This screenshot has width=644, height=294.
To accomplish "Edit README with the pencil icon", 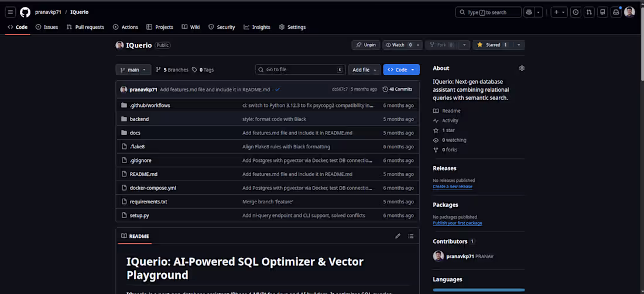I will pyautogui.click(x=398, y=236).
